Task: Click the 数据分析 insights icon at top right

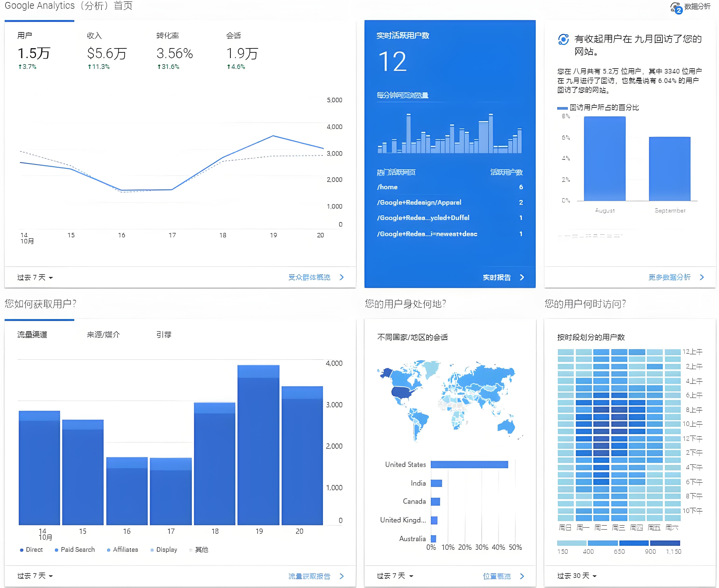Action: point(675,8)
